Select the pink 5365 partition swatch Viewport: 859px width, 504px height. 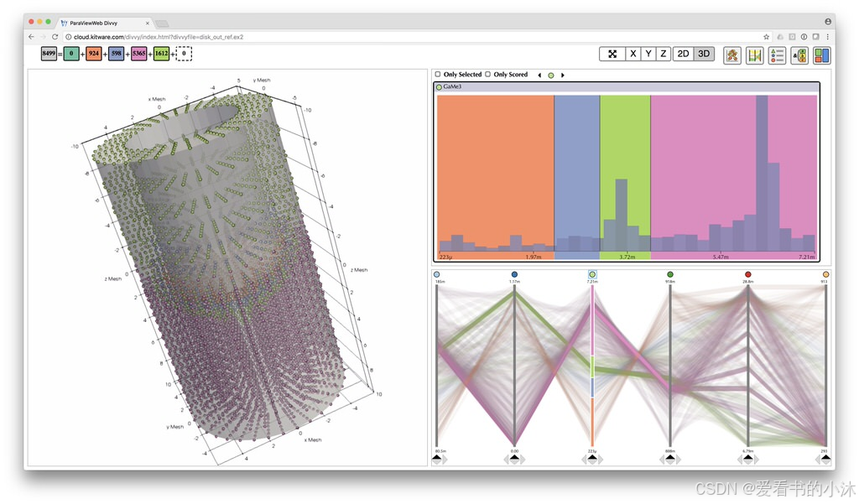tap(138, 54)
